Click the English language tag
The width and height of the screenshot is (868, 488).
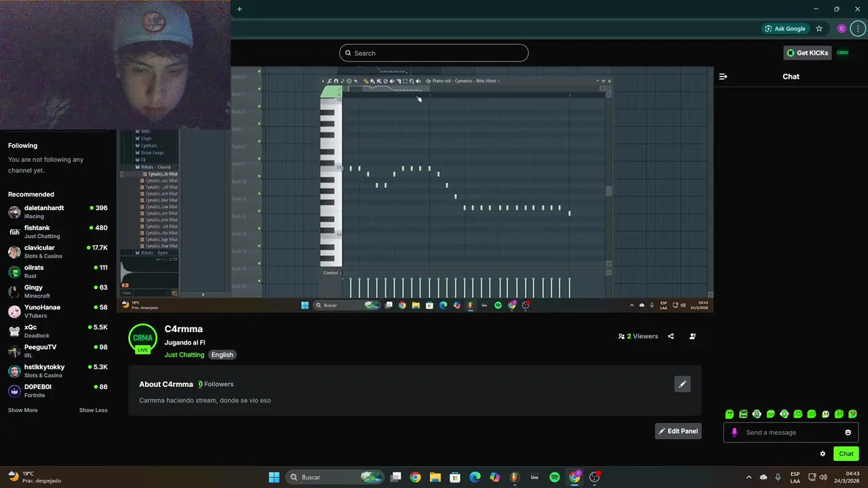point(222,354)
